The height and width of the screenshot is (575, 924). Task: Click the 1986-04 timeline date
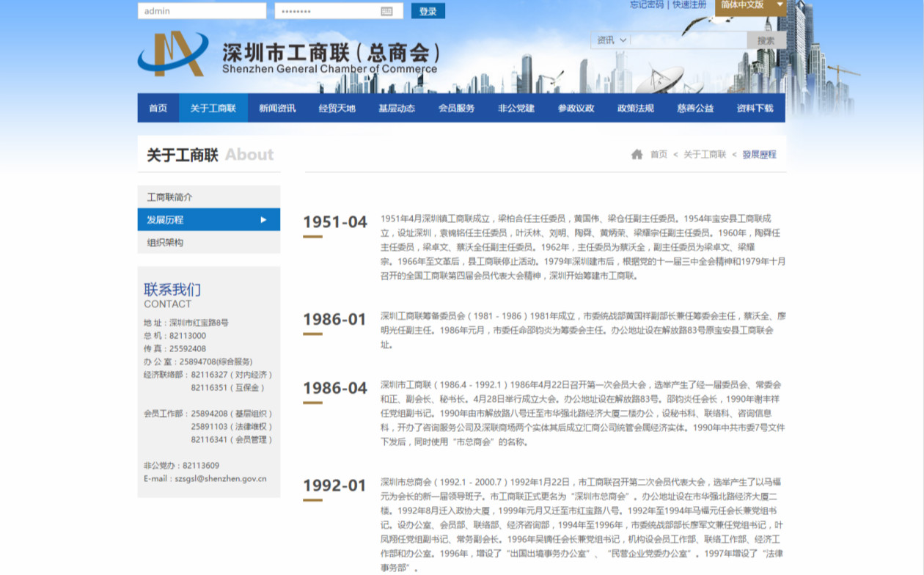[335, 388]
